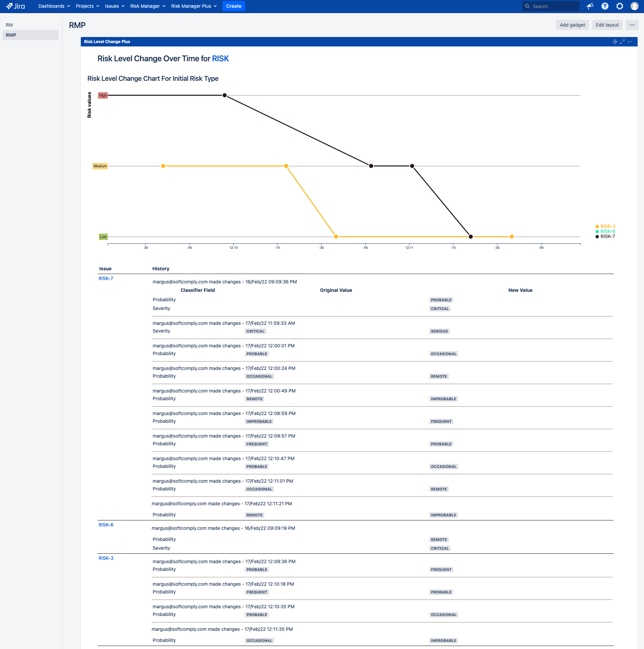The image size is (644, 649).
Task: Open the gadget more options ellipsis
Action: (630, 41)
